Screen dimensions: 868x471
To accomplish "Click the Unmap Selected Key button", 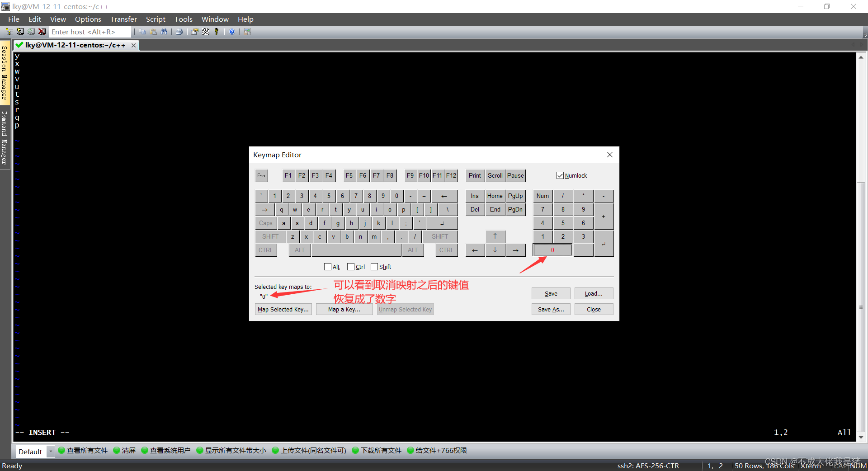I will (x=405, y=309).
